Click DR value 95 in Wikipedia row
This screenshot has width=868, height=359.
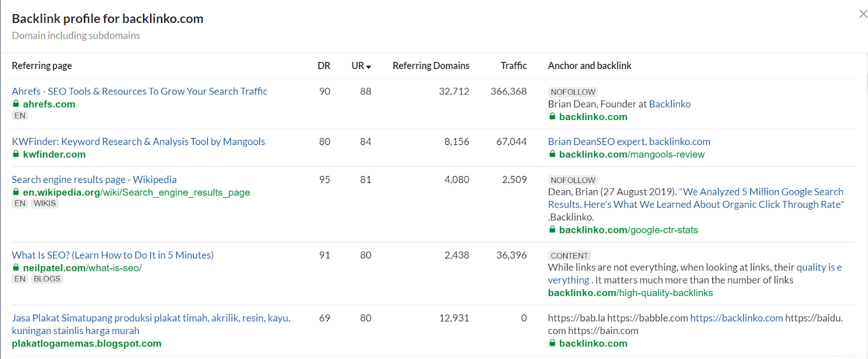coord(324,180)
